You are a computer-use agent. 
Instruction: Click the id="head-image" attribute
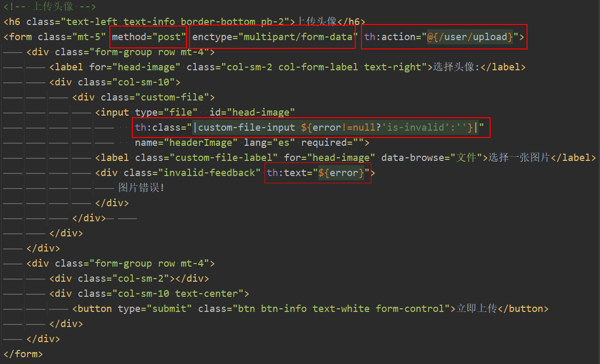(x=252, y=112)
